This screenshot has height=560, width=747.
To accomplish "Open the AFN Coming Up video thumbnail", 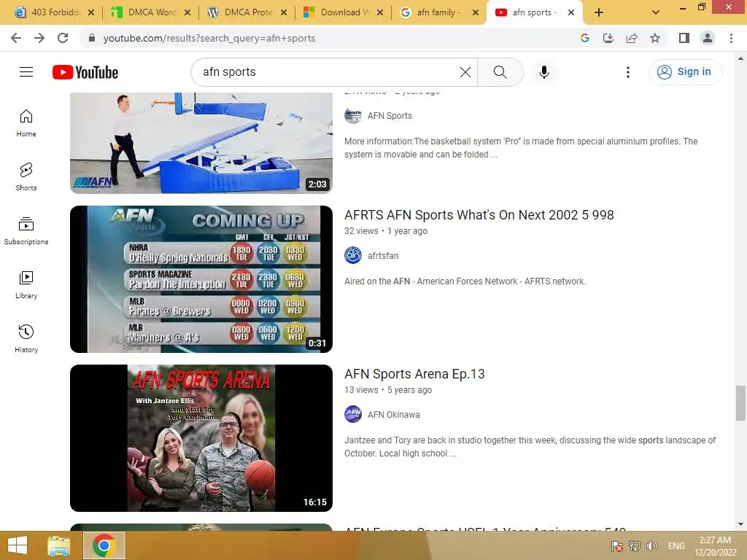I will click(x=201, y=279).
